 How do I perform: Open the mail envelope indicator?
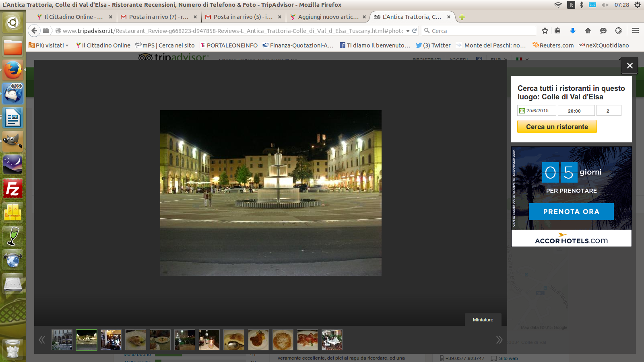click(592, 5)
